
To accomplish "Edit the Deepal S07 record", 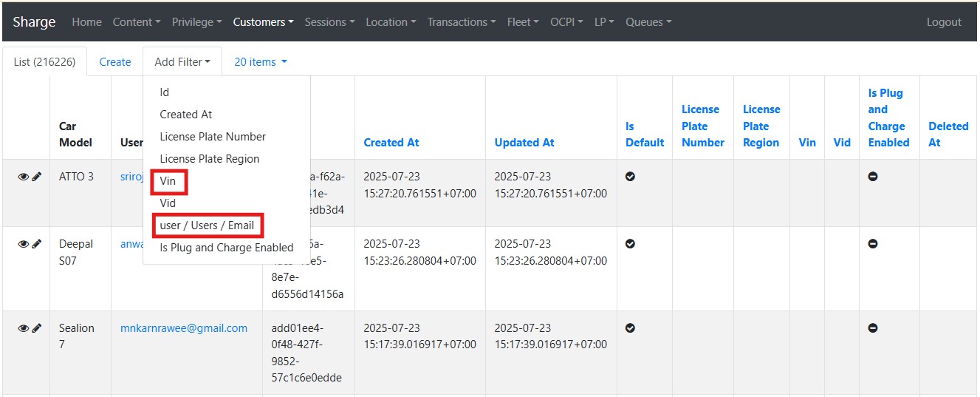I will (x=37, y=244).
